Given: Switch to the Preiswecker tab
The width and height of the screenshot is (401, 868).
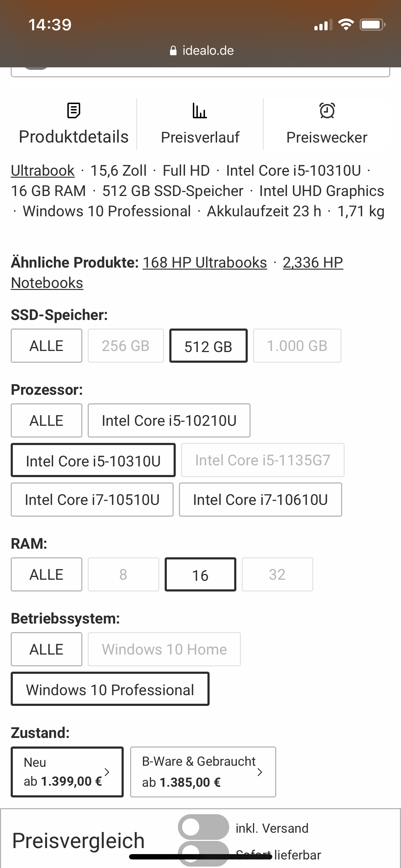Looking at the screenshot, I should coord(327,137).
